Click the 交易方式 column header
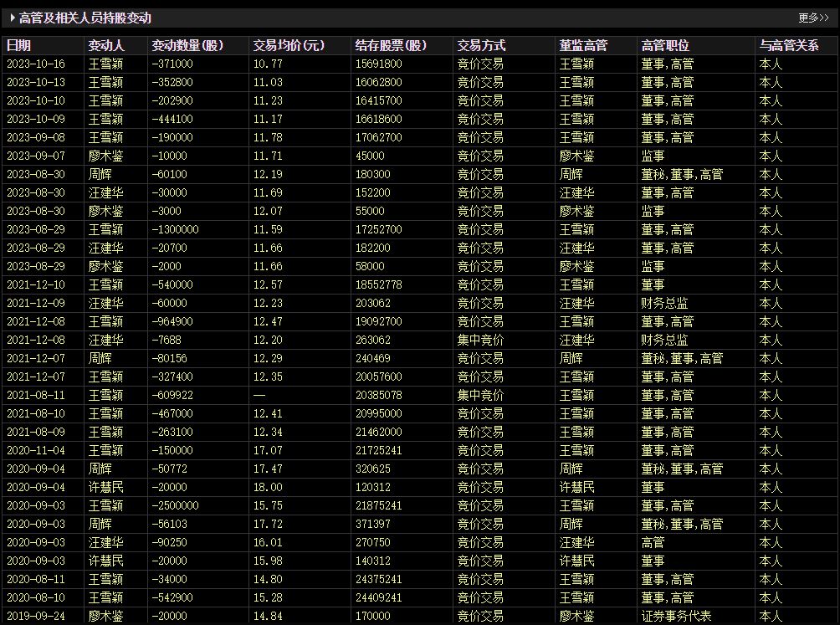 [x=481, y=45]
